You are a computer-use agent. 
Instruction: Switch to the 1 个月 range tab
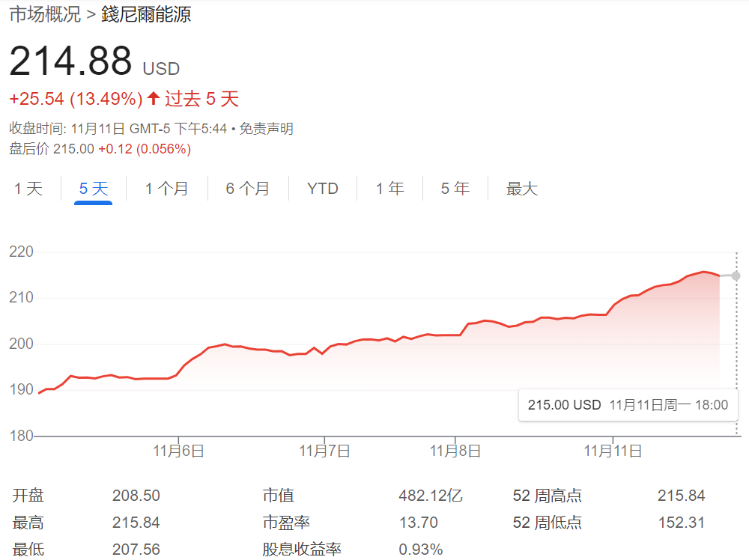point(167,189)
